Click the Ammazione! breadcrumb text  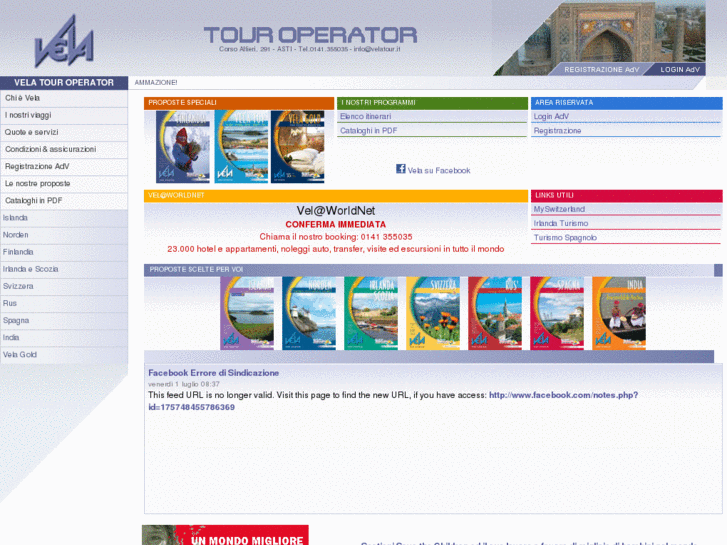(x=156, y=83)
